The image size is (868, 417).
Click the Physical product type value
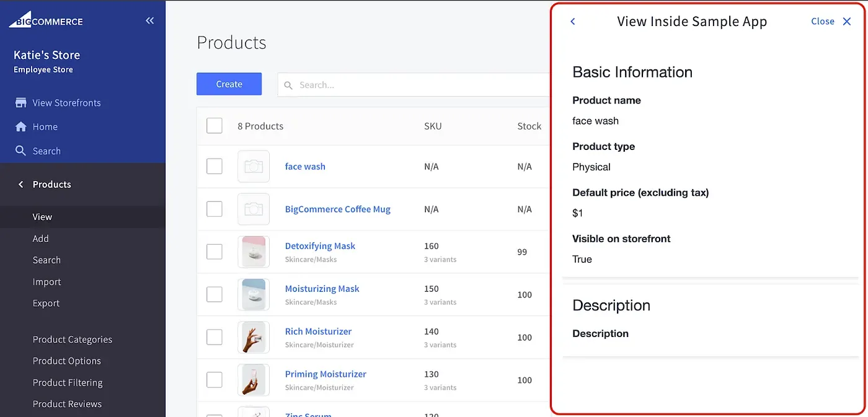point(591,167)
